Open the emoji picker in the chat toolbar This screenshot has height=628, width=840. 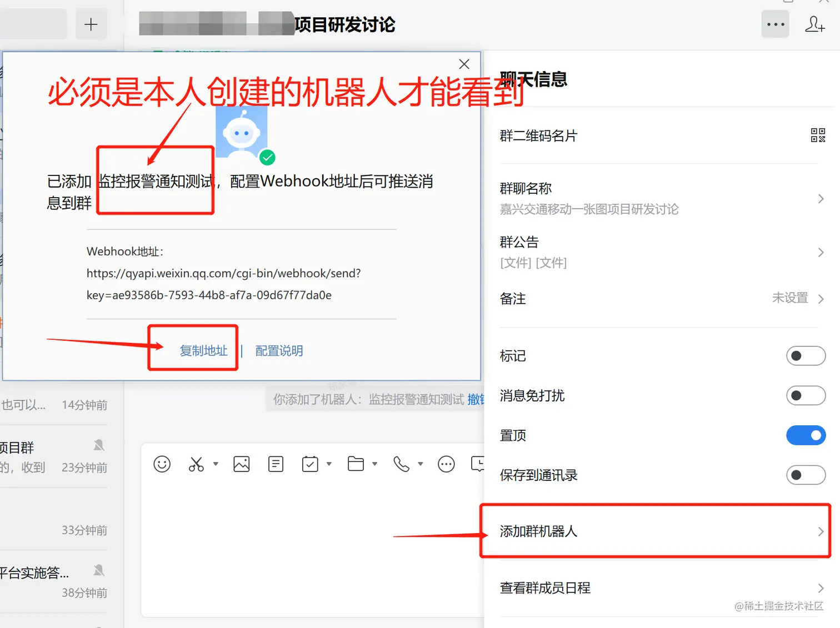point(162,464)
